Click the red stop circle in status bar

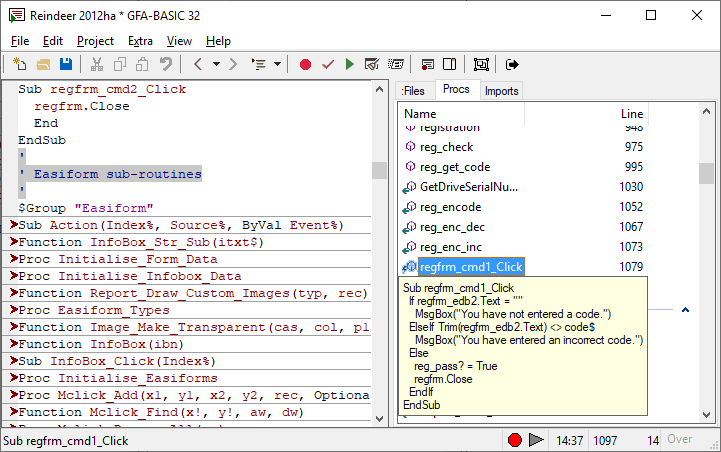(515, 440)
